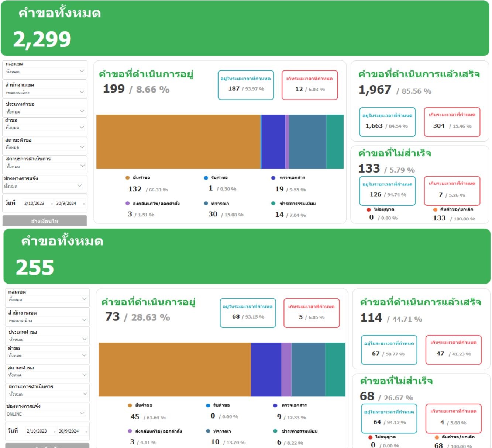Select the within-deadline completed card showing 67 / 58.77 %
492x448 pixels.
(389, 350)
